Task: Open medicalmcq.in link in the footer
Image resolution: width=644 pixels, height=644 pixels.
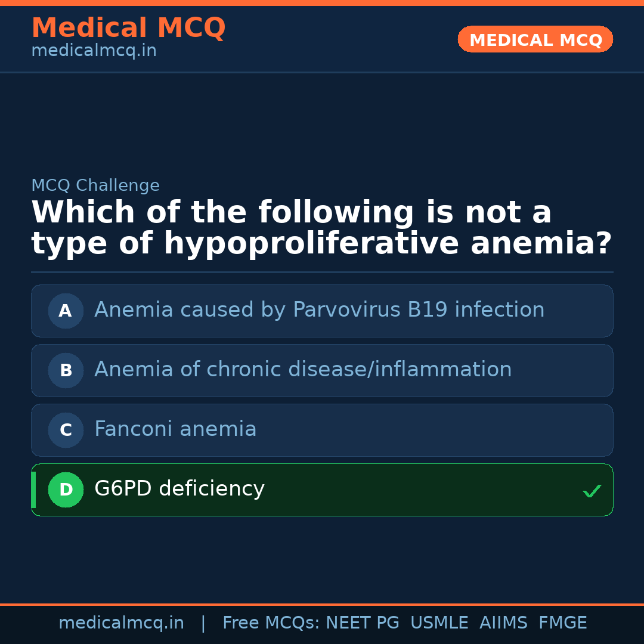Action: click(x=121, y=623)
